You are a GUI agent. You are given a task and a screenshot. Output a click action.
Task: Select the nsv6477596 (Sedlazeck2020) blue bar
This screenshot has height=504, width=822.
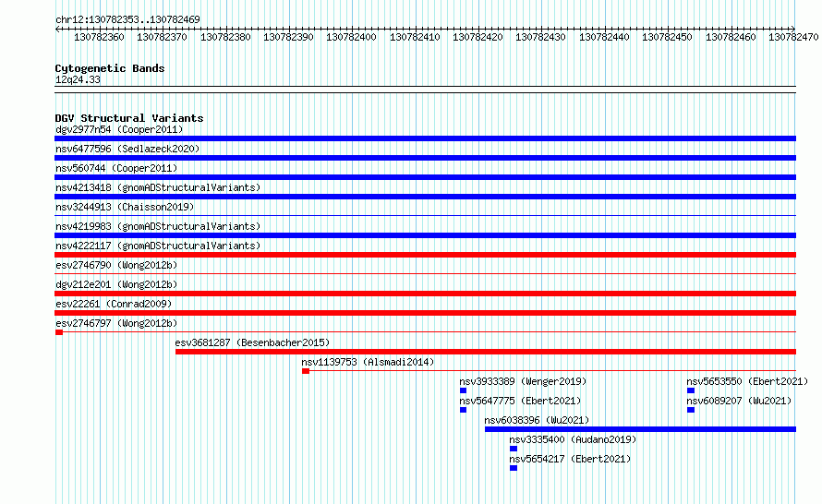tap(425, 158)
